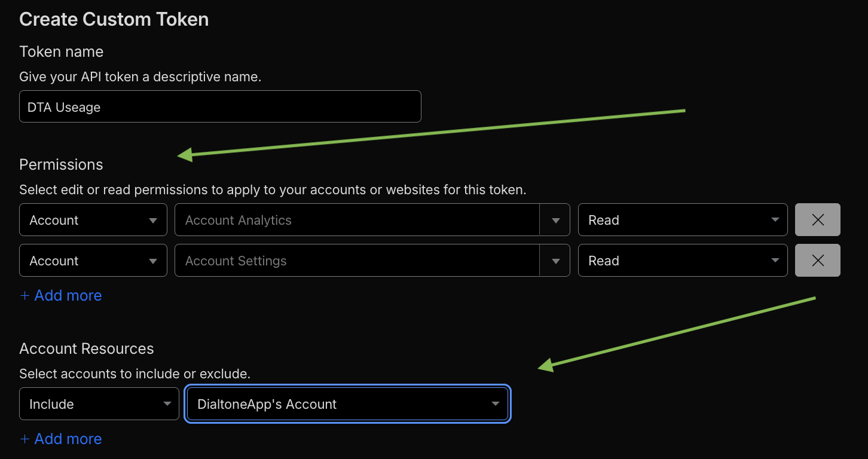Click the Permissions section heading
The width and height of the screenshot is (868, 459).
pos(61,164)
